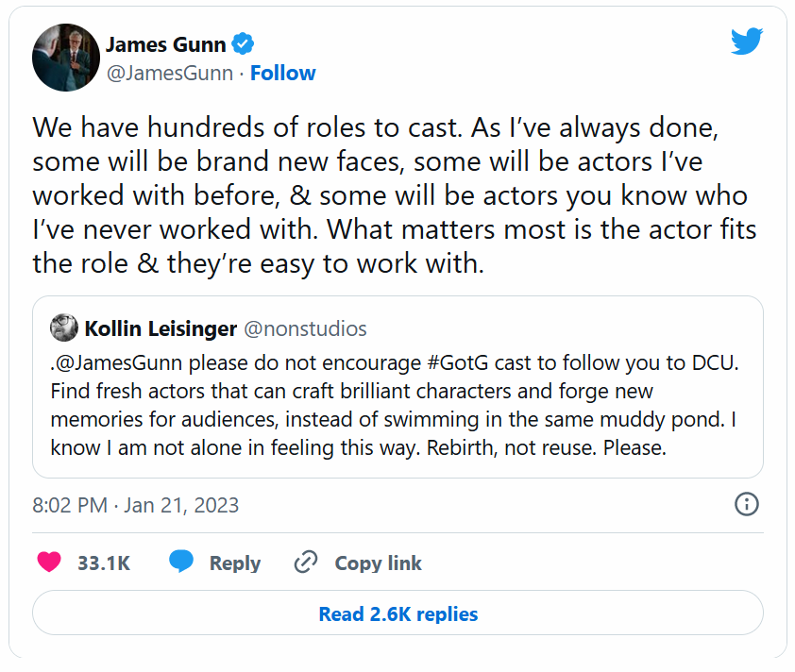Click the Twitter bird logo icon
Image resolution: width=795 pixels, height=672 pixels.
(x=746, y=42)
